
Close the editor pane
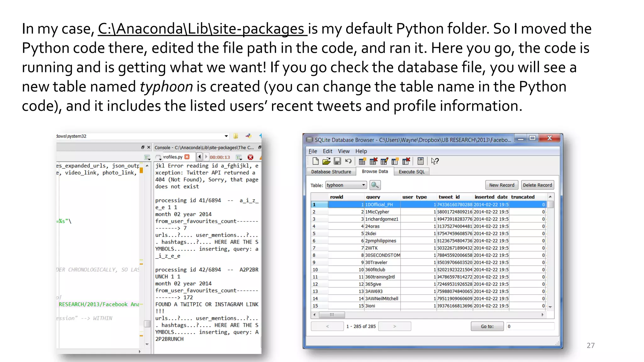click(x=149, y=147)
